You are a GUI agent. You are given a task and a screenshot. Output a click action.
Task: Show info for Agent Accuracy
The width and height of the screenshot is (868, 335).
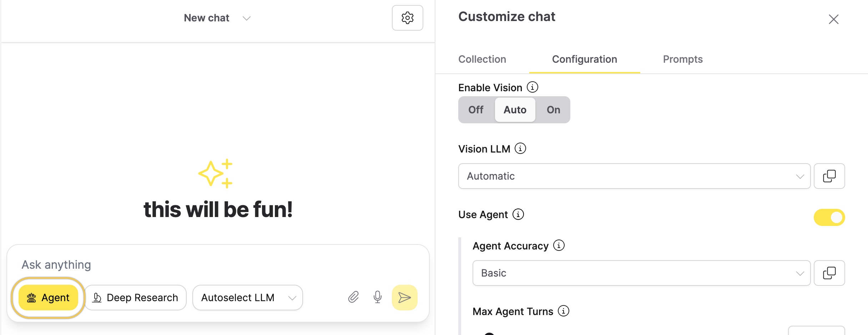pos(559,246)
